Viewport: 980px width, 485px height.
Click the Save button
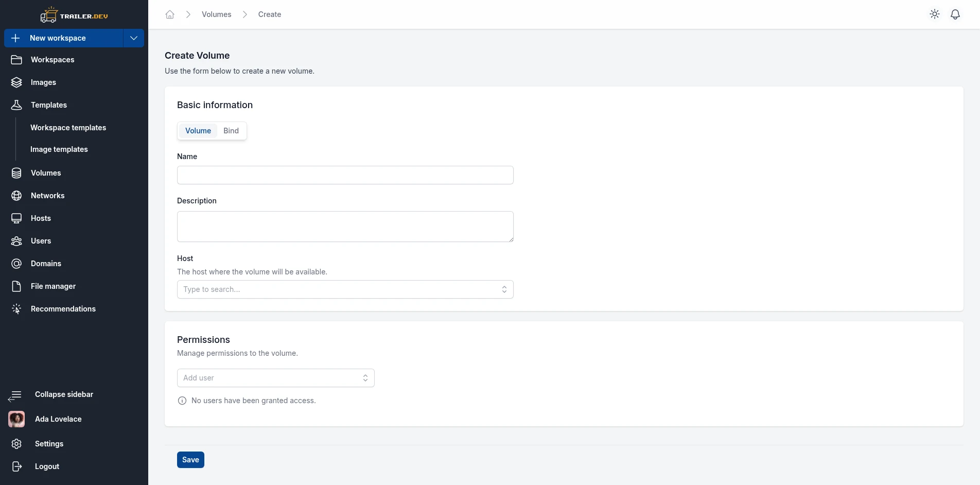tap(190, 460)
